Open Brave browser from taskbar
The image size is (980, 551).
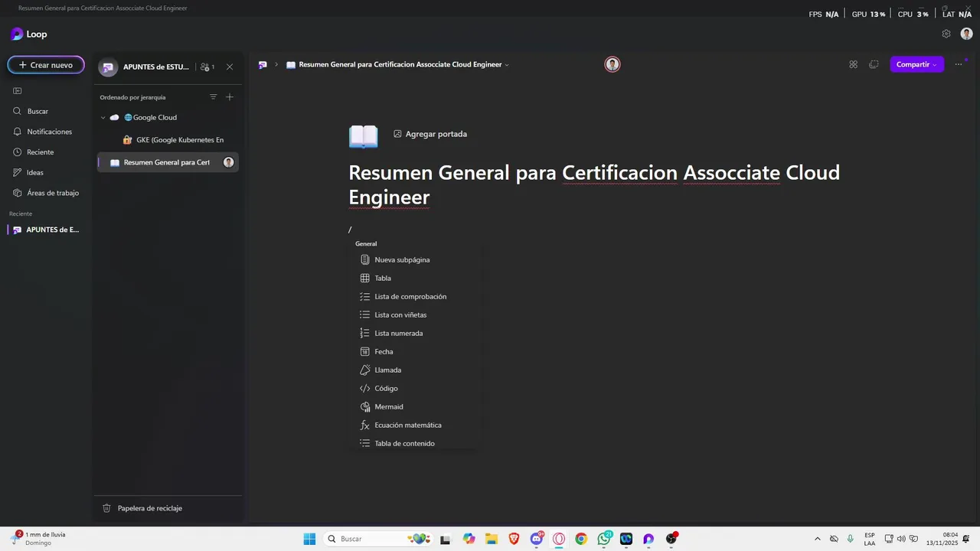tap(514, 539)
